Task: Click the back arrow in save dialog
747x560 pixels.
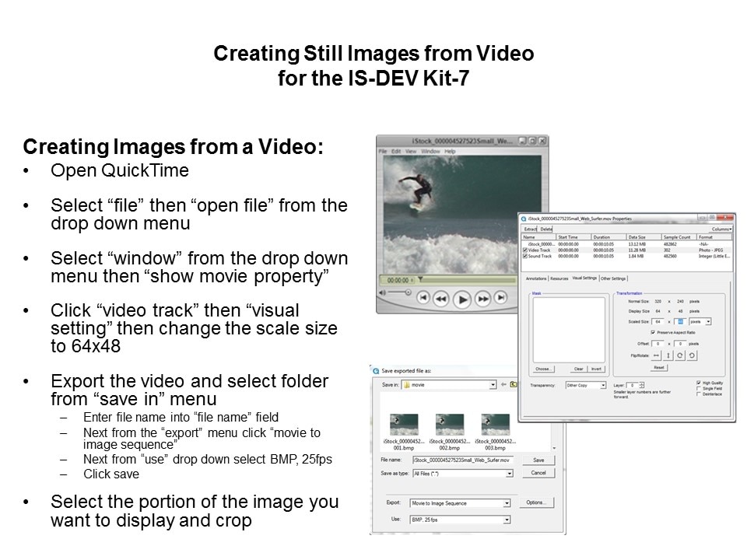Action: coord(504,384)
